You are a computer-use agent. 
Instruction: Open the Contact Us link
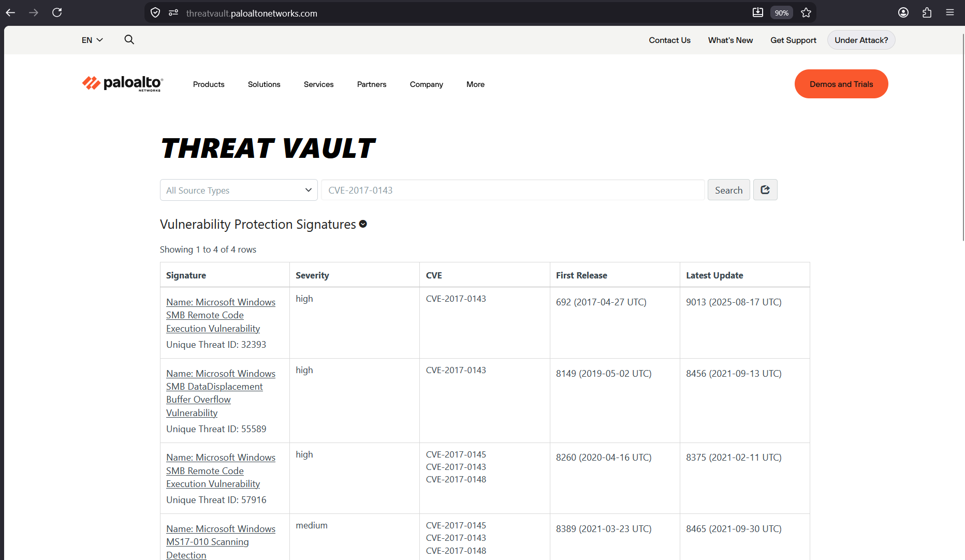[x=669, y=40]
